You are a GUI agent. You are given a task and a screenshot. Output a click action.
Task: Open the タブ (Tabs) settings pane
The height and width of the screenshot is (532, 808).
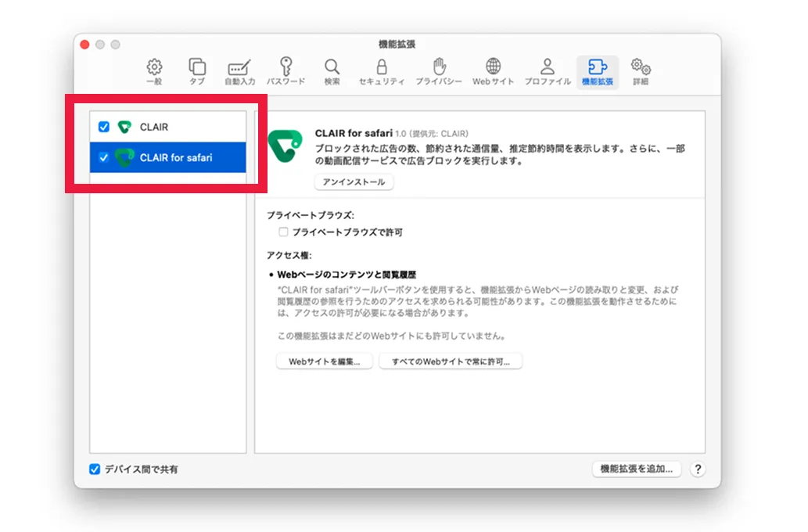coord(197,72)
